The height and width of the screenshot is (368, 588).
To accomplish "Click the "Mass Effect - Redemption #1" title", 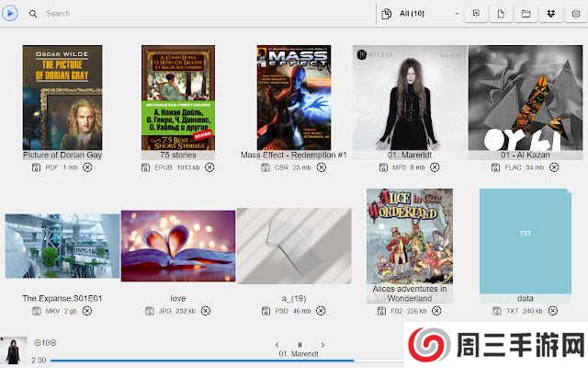I will 294,155.
